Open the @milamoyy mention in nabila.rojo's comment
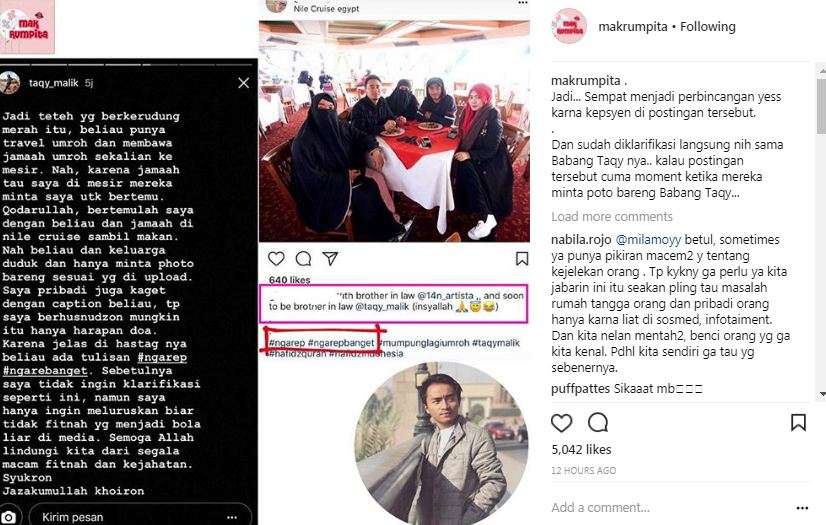The width and height of the screenshot is (826, 525). pyautogui.click(x=648, y=240)
